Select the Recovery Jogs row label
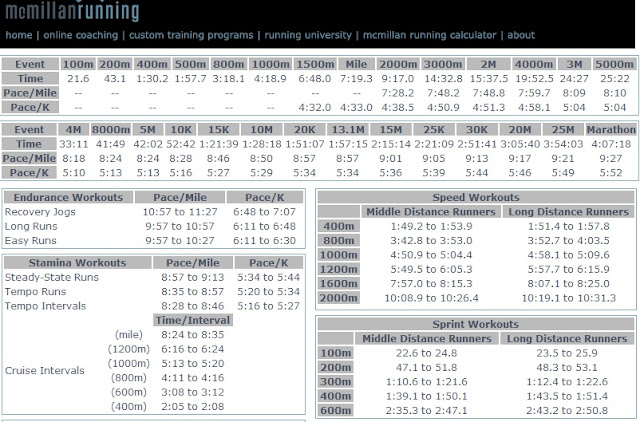The width and height of the screenshot is (640, 422). [x=40, y=212]
